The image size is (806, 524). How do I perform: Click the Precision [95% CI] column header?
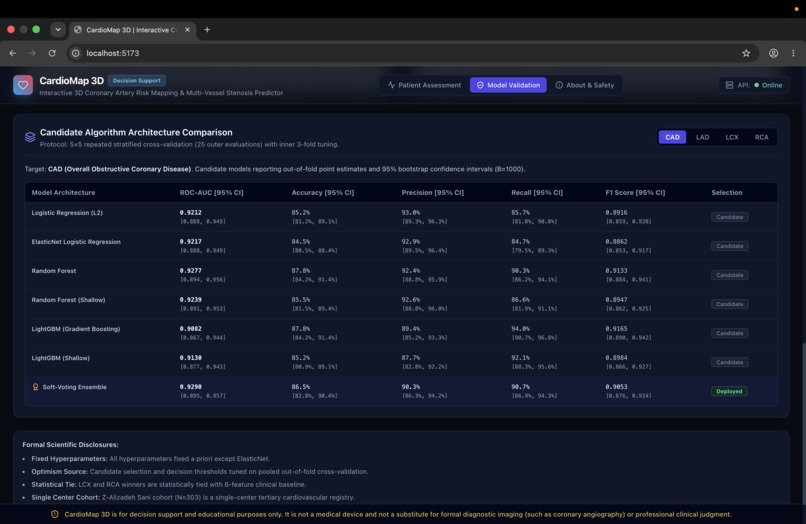pos(432,192)
